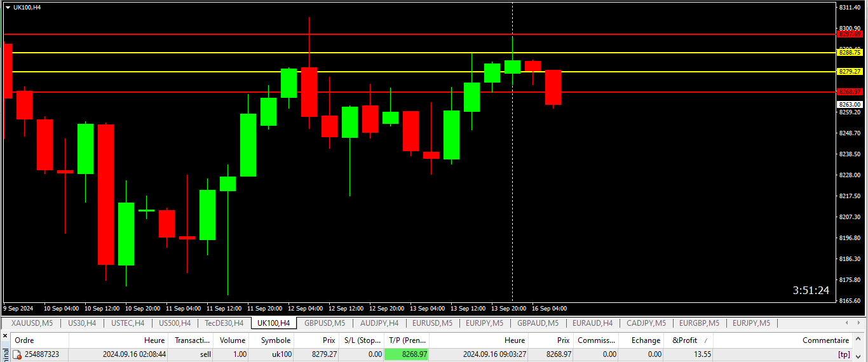Click close time 2024.09.16 09:03:27

494,354
